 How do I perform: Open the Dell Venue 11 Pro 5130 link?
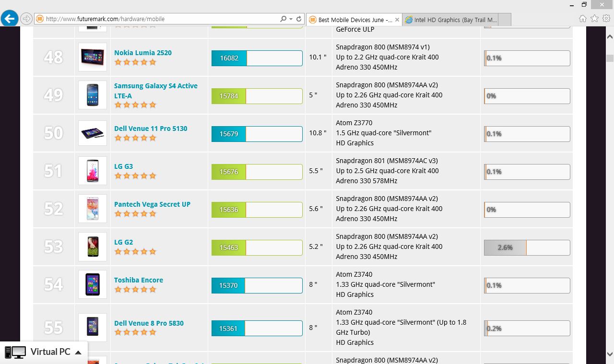pos(151,129)
